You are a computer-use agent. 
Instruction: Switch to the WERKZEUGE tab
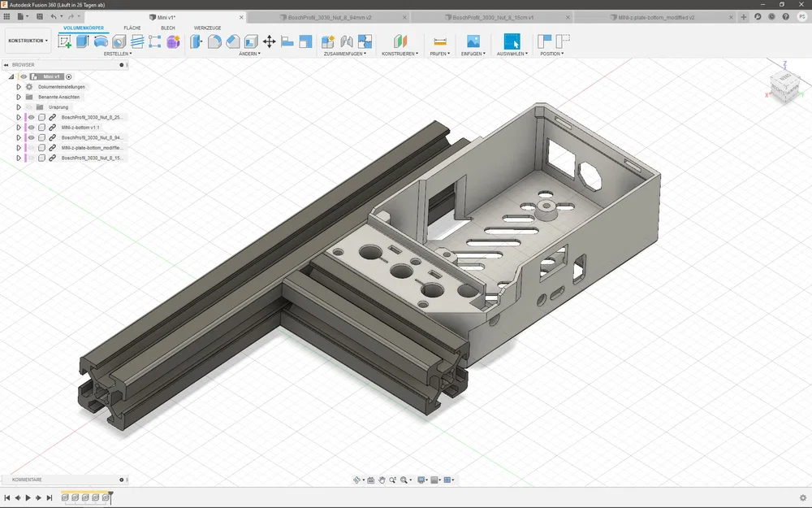[207, 28]
